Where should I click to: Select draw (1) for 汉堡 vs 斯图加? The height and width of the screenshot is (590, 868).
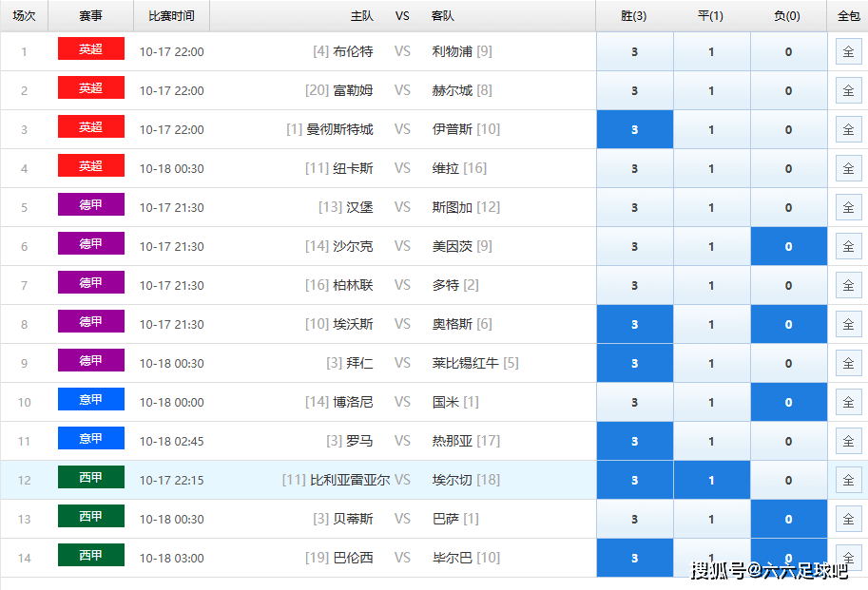click(711, 207)
